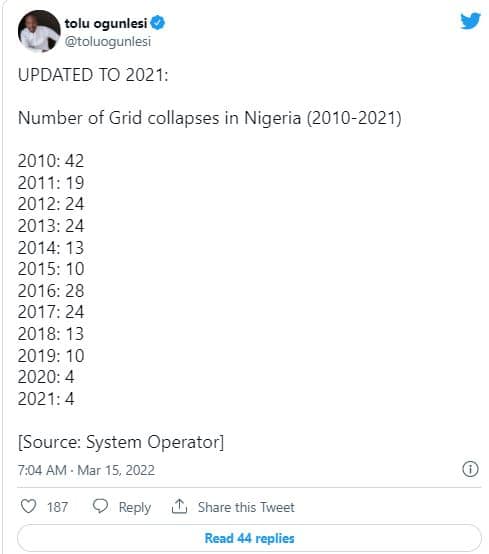This screenshot has height=554, width=489.
Task: Open the tweet info circle icon
Action: (470, 469)
